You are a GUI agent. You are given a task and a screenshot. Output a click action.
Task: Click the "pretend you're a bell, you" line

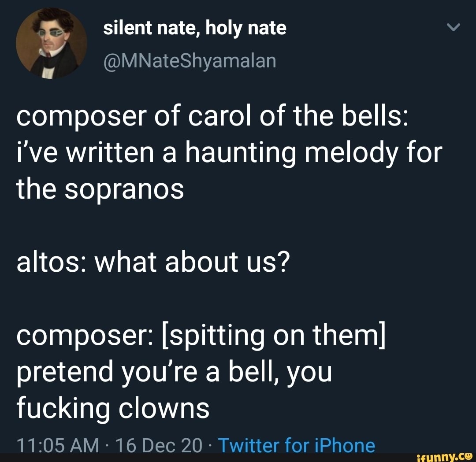click(x=174, y=373)
